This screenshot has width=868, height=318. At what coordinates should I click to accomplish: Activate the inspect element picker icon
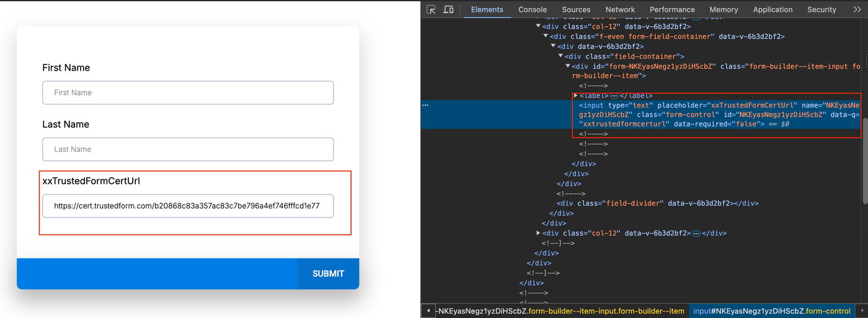pos(431,9)
